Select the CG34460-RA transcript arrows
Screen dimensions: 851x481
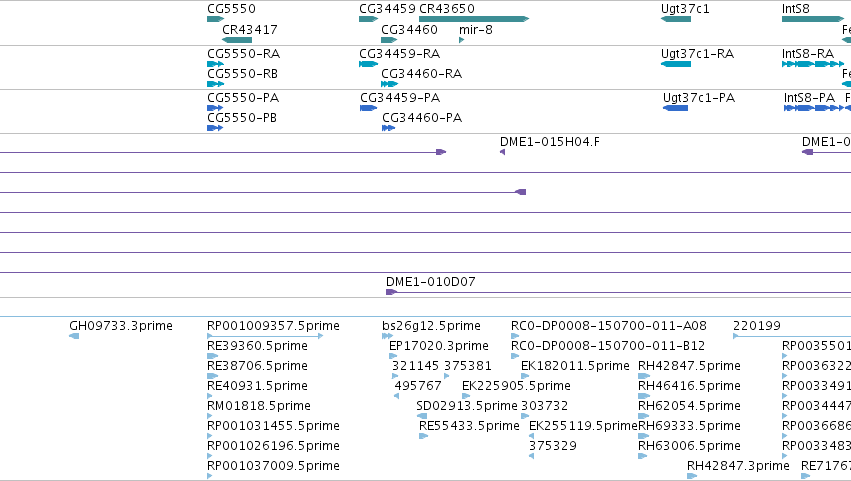(x=390, y=84)
